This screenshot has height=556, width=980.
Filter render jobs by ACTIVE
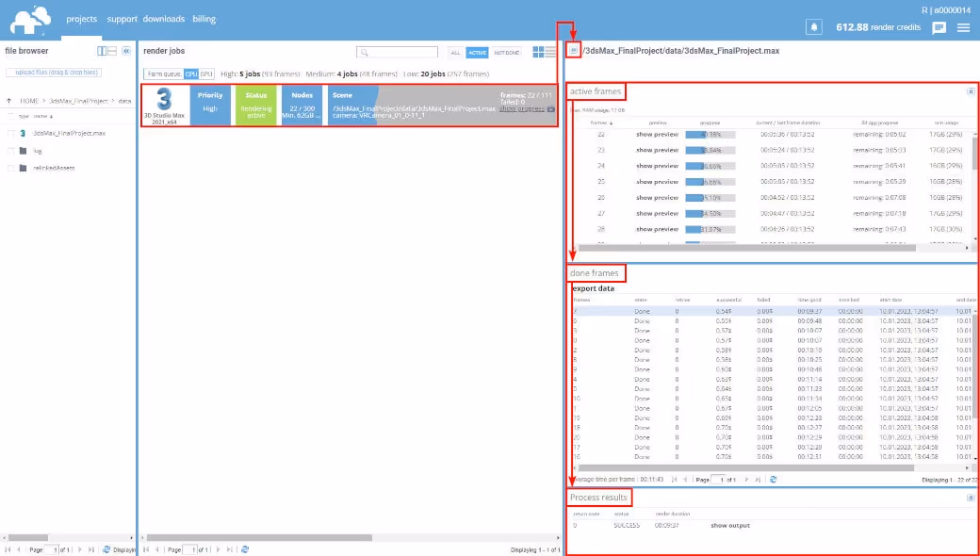coord(478,53)
